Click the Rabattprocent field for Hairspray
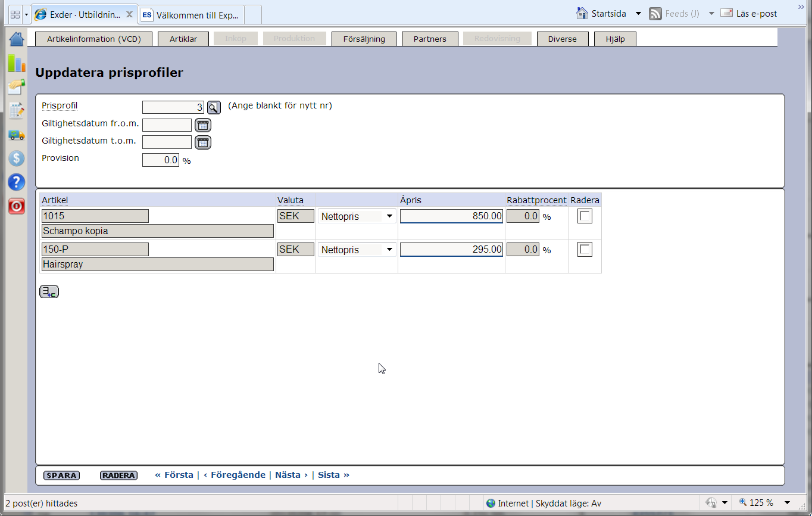Screen dimensions: 812x516 click(x=523, y=250)
